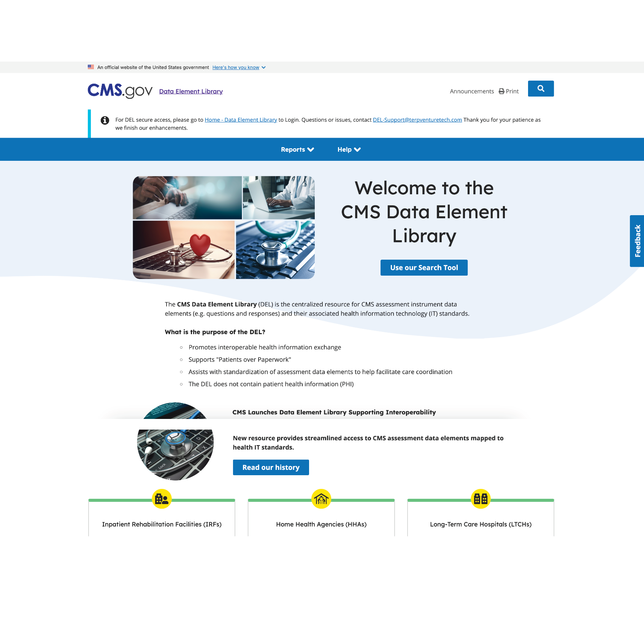Click the Read our history button

(271, 467)
